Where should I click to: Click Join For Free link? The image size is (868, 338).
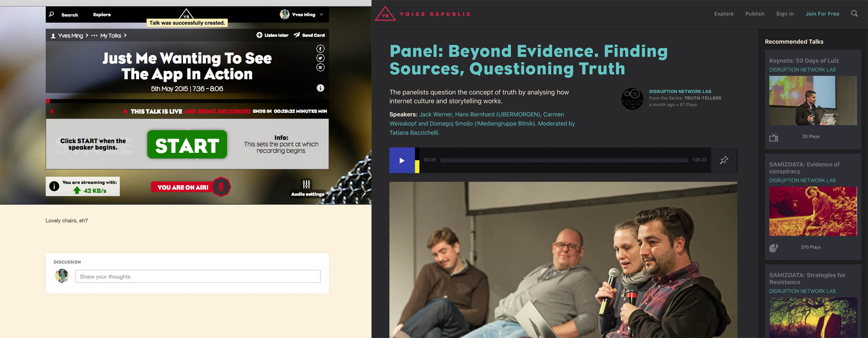coord(822,14)
